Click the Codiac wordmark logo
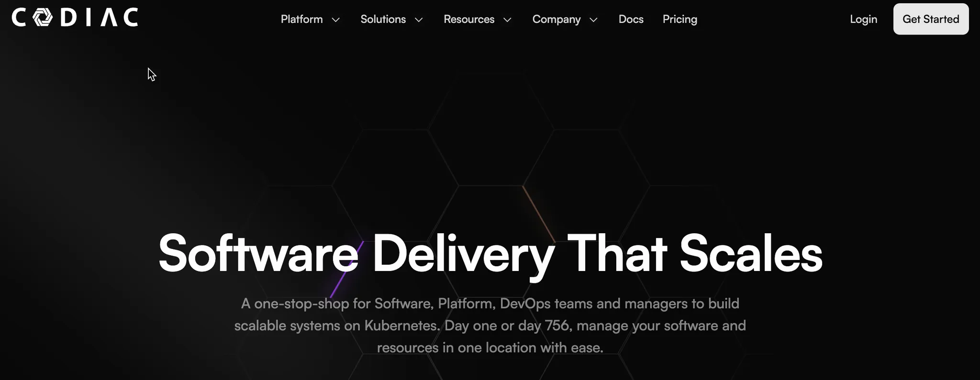Screen dimensions: 980x380 pyautogui.click(x=75, y=18)
